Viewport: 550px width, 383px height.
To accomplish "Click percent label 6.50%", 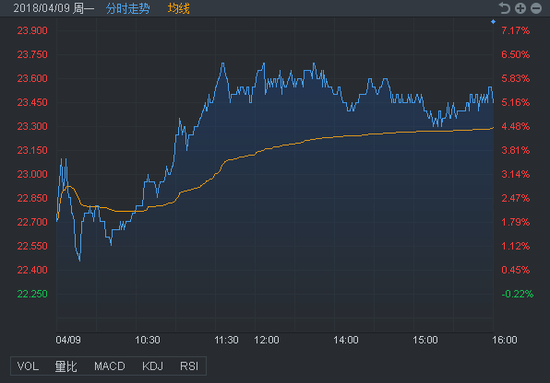I will (x=515, y=54).
